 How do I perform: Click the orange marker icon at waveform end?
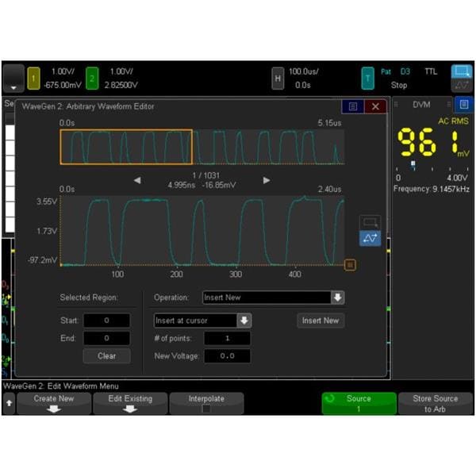point(350,265)
